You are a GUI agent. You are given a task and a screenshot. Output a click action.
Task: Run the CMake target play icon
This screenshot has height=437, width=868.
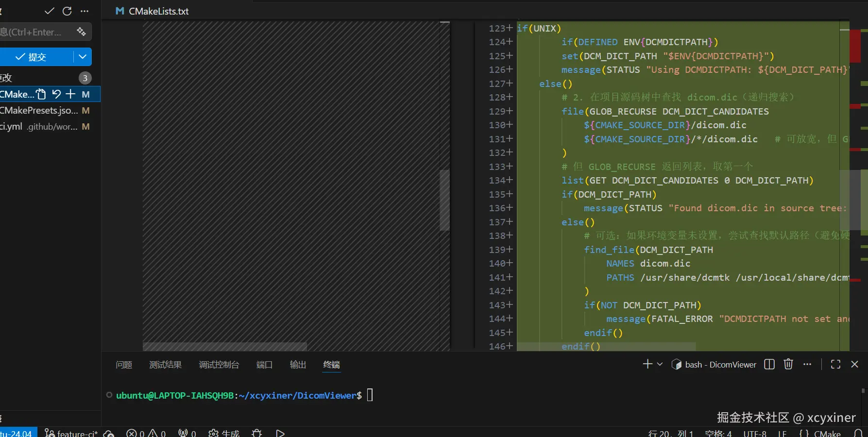pos(280,433)
